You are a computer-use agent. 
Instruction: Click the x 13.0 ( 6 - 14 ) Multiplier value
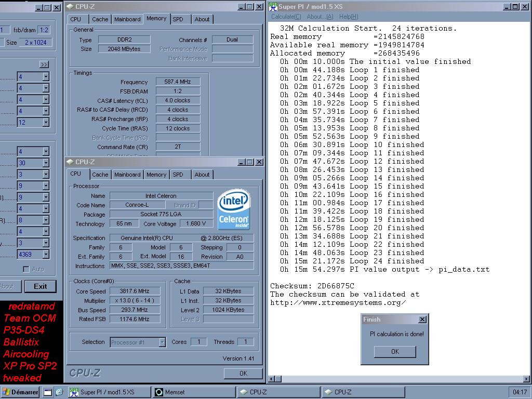click(x=135, y=301)
